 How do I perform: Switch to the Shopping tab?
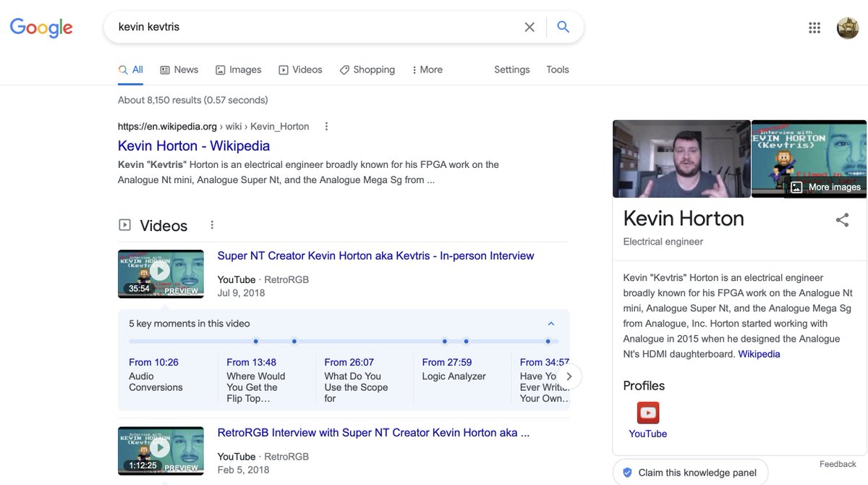tap(367, 69)
